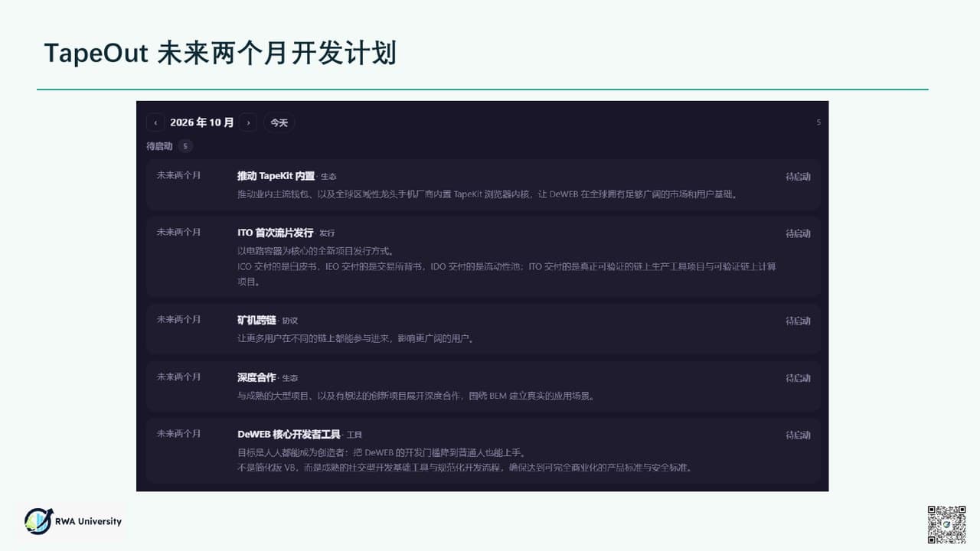The image size is (980, 551).
Task: Click 待启动 status on 推动 TapeKit 内置 row
Action: (x=798, y=177)
